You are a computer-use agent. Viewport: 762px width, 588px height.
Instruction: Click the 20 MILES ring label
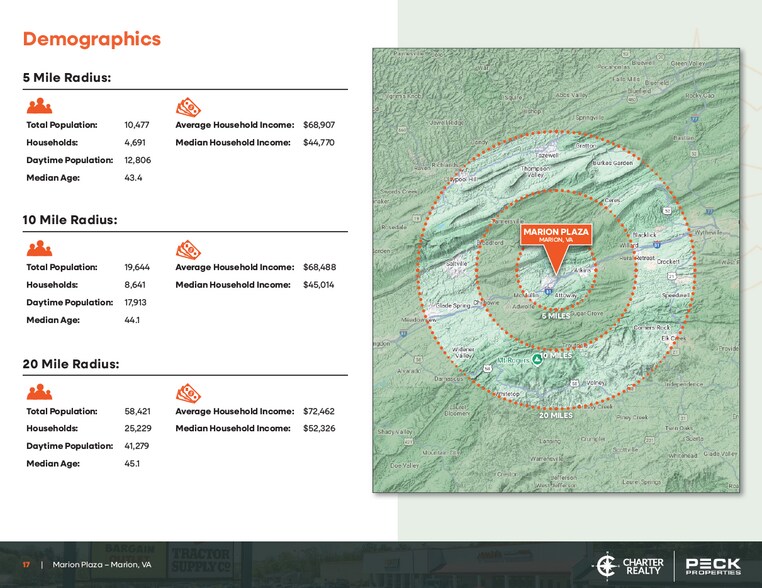click(x=556, y=415)
